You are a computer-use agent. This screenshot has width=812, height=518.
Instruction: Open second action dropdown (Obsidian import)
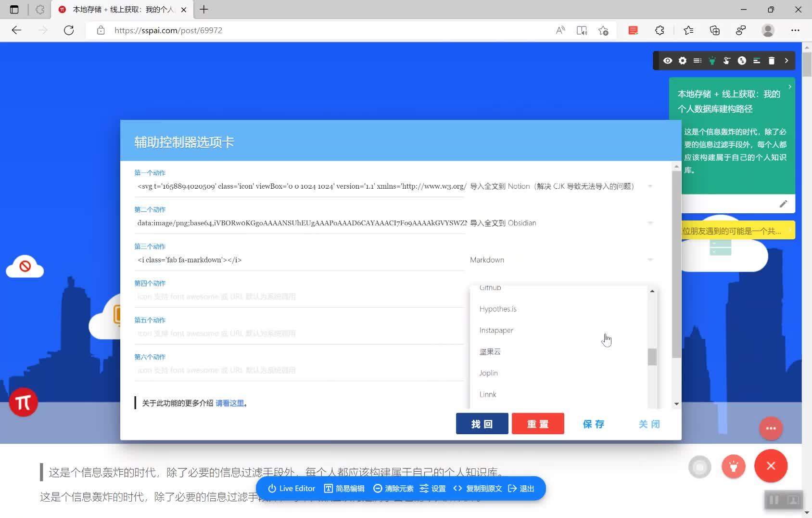(x=562, y=223)
